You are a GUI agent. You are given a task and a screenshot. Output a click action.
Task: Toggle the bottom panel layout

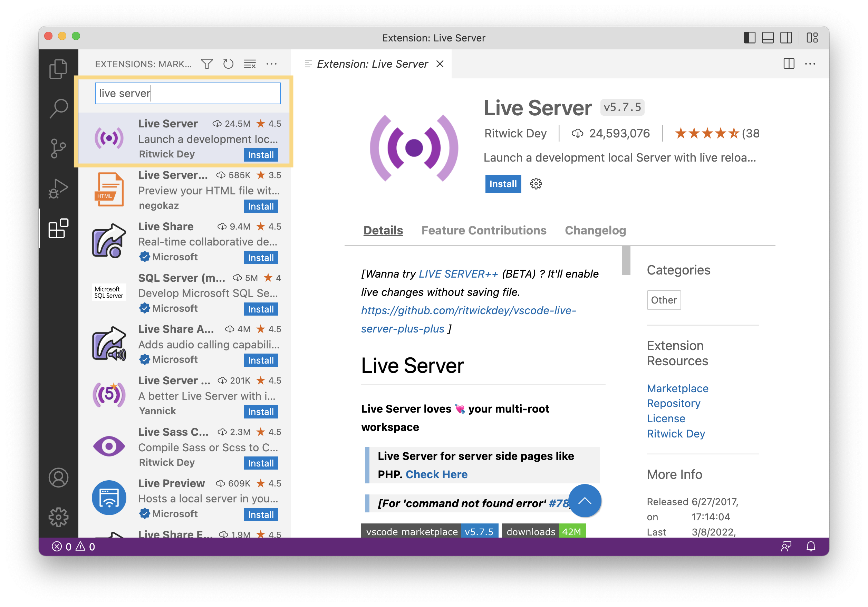click(x=768, y=38)
